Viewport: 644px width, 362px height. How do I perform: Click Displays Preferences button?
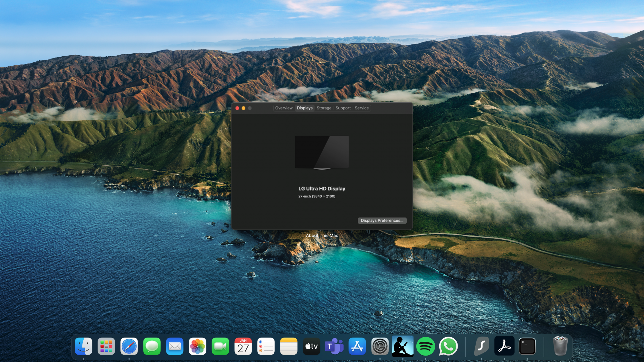click(x=382, y=220)
